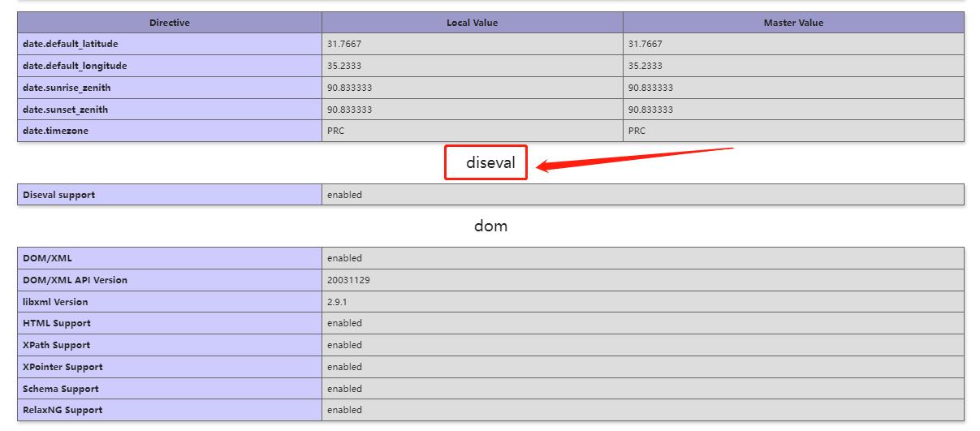This screenshot has height=431, width=980.
Task: Click the XPointer Support row label
Action: click(x=63, y=367)
